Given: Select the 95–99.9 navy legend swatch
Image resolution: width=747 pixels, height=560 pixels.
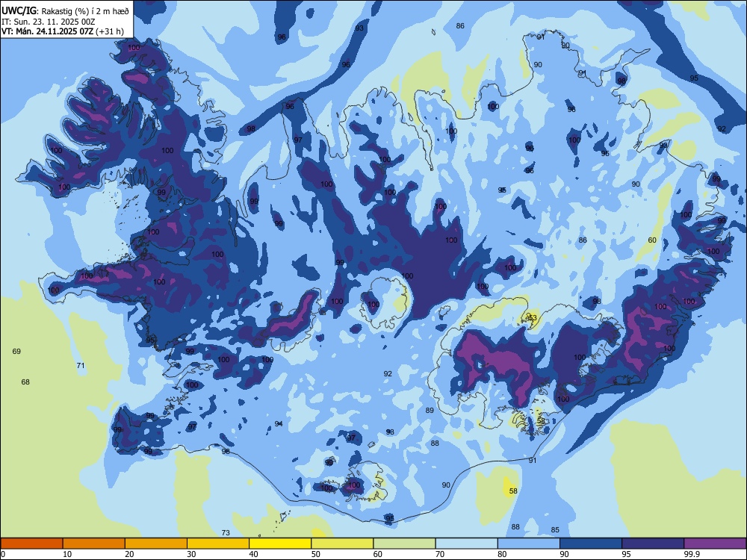Looking at the screenshot, I should coord(653,544).
